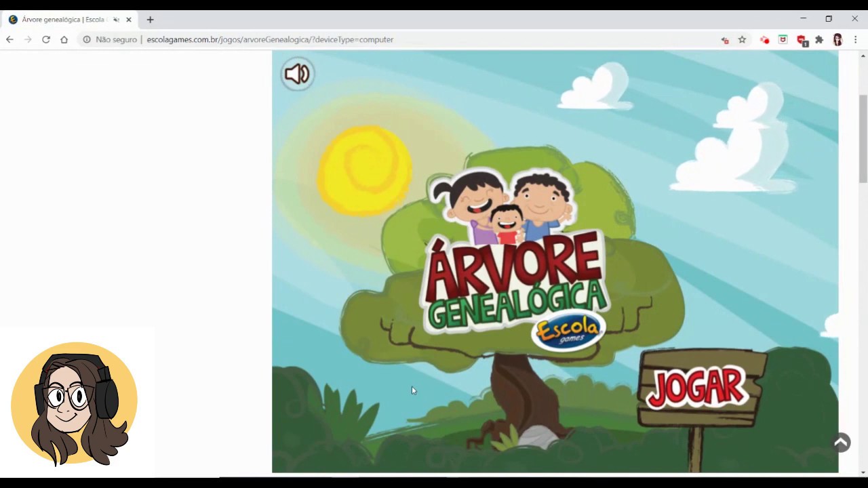868x488 pixels.
Task: Open the Chrome three-dot menu
Action: coord(855,39)
